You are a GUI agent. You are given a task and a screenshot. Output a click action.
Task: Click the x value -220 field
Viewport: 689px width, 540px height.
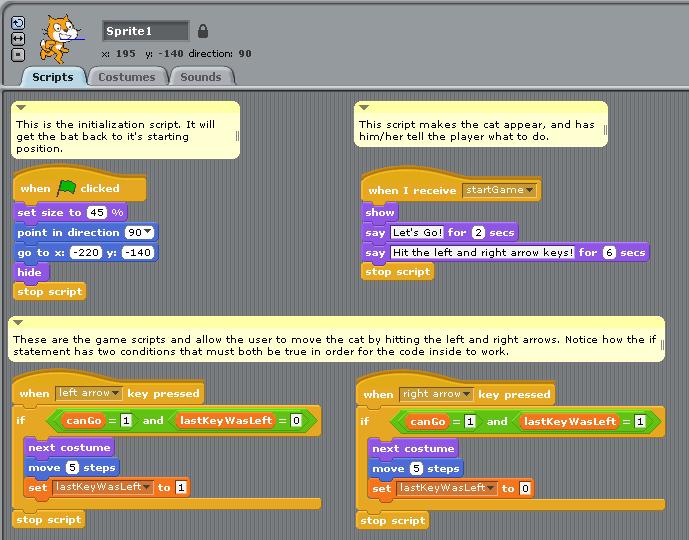[x=86, y=253]
